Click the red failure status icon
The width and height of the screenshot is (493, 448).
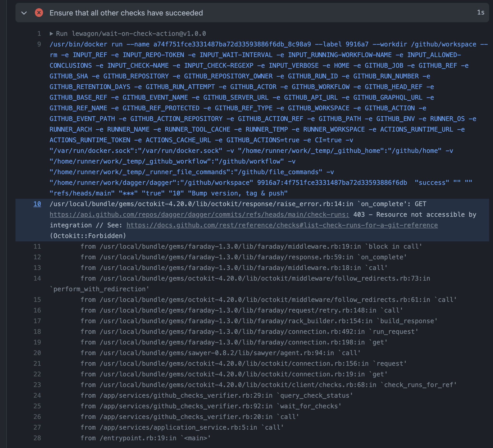pos(39,13)
